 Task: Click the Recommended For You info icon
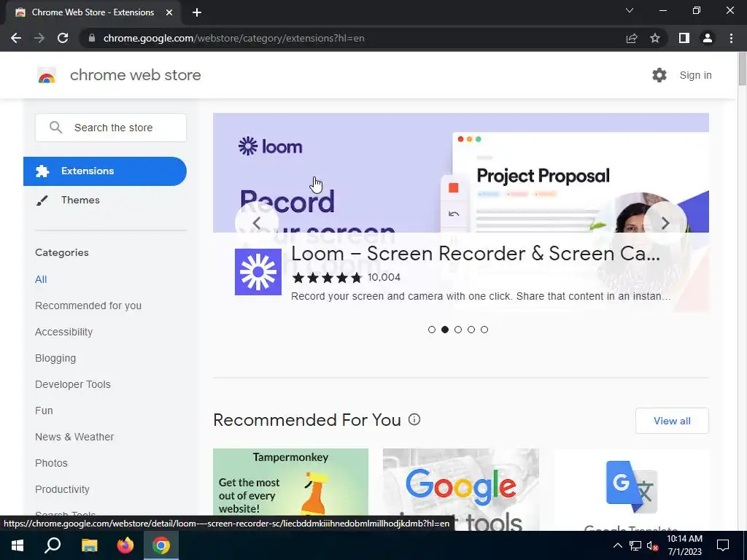point(414,419)
